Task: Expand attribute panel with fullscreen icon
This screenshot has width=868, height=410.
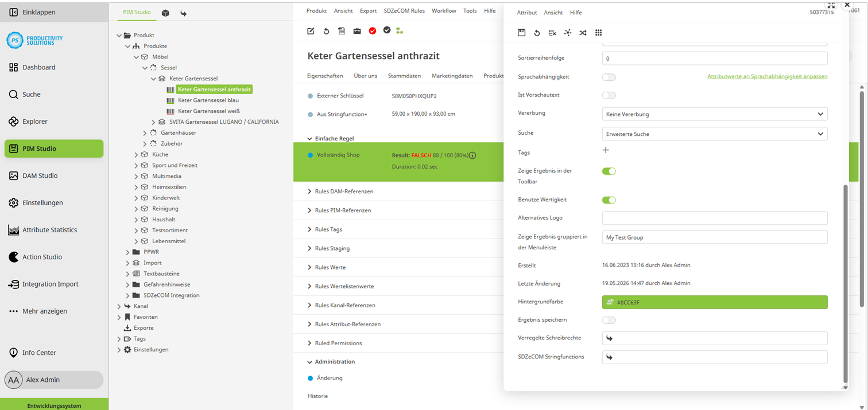Action: point(831,5)
